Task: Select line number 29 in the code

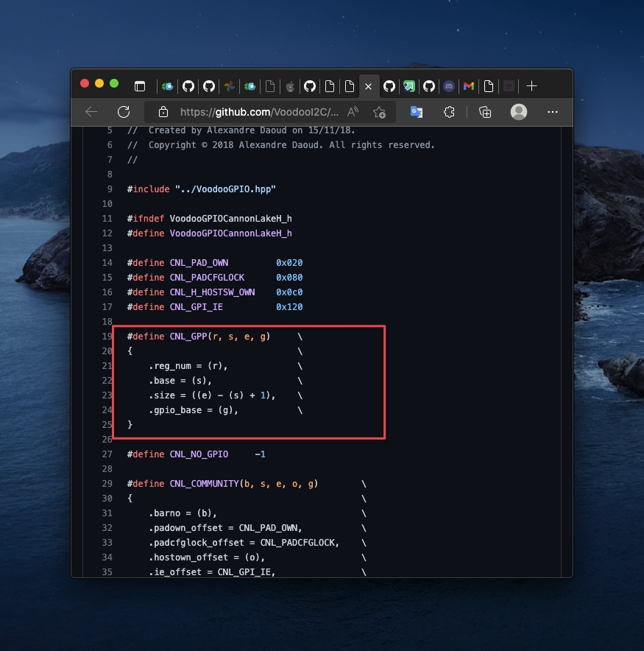Action: coord(107,484)
